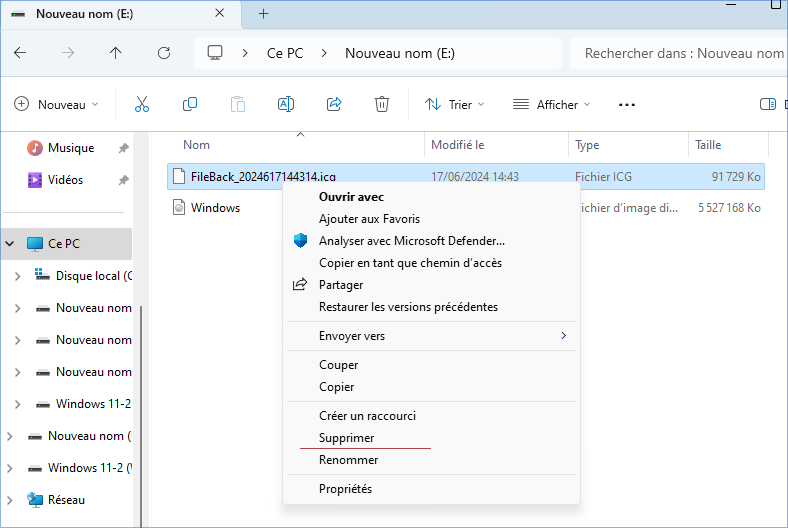Open the Trier sort dropdown

(454, 104)
